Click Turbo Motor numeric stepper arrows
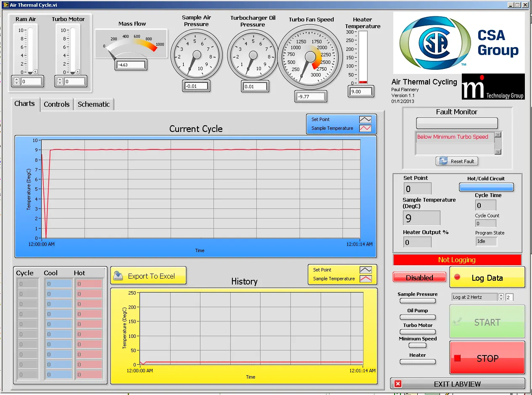 (x=60, y=82)
